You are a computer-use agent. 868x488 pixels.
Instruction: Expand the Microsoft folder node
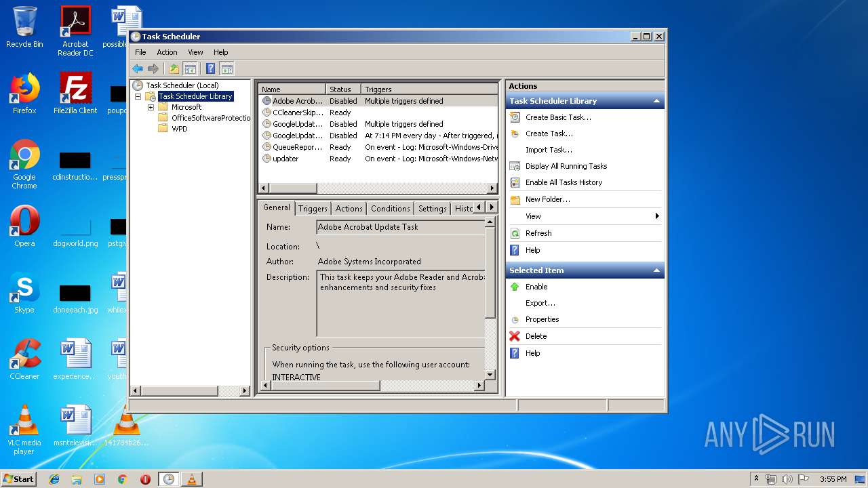151,107
